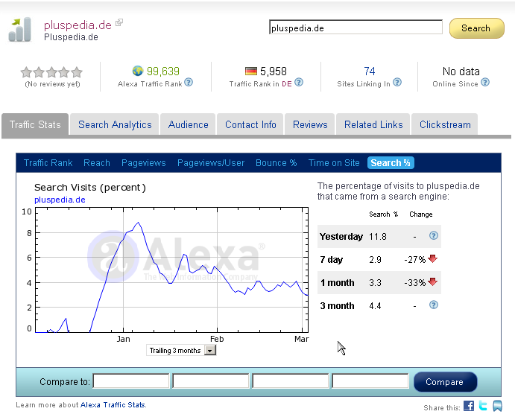Select the Bounce % chart metric
Screen dimensions: 515x420
click(277, 163)
